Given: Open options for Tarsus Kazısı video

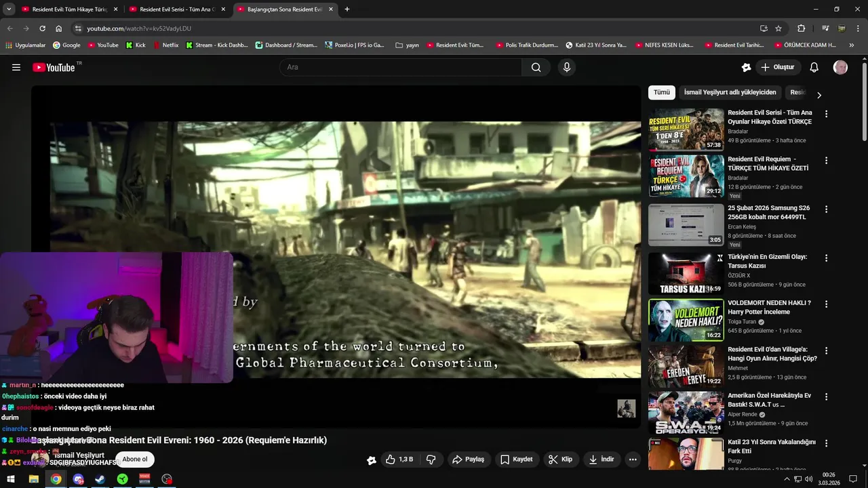Looking at the screenshot, I should pos(826,258).
